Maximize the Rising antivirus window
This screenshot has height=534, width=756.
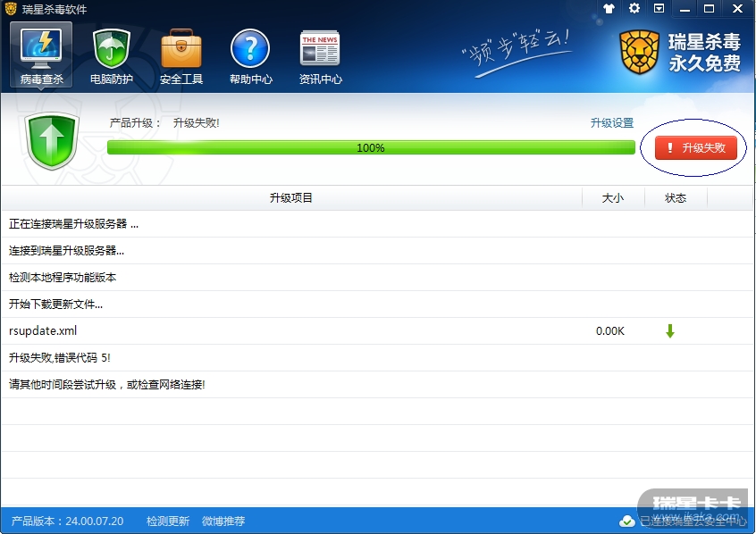(x=710, y=9)
